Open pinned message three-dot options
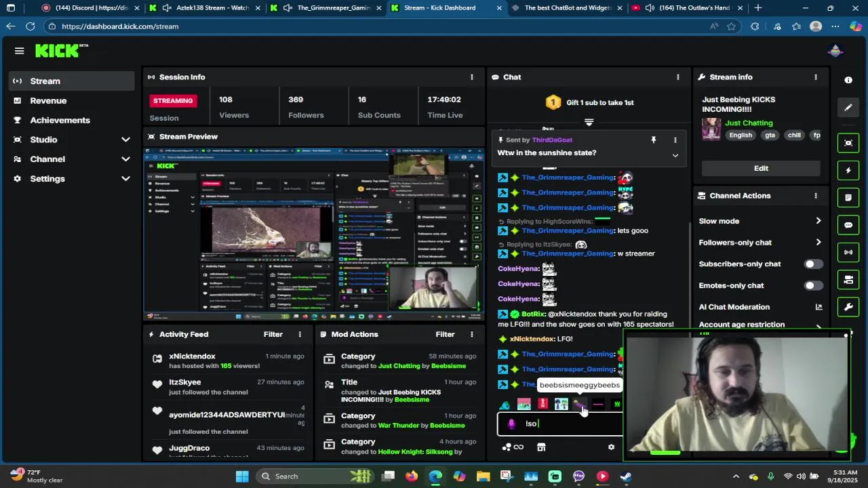Viewport: 868px width, 488px height. 675,140
